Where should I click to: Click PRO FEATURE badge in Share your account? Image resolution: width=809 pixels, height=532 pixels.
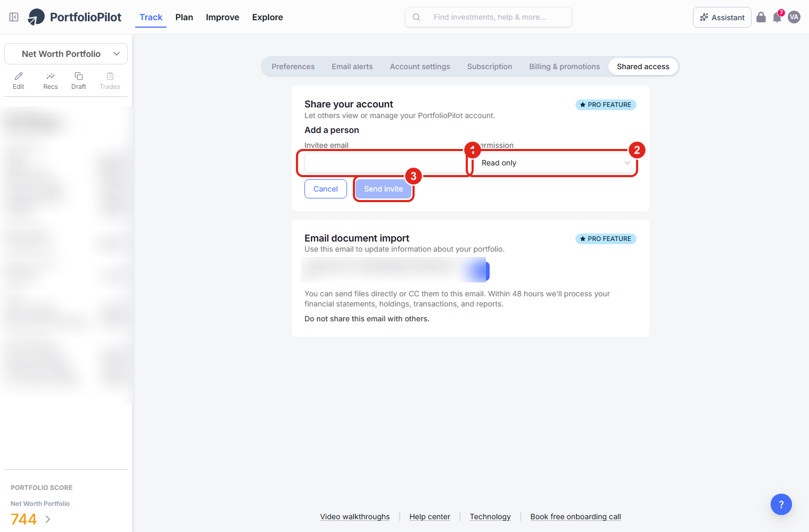click(606, 105)
